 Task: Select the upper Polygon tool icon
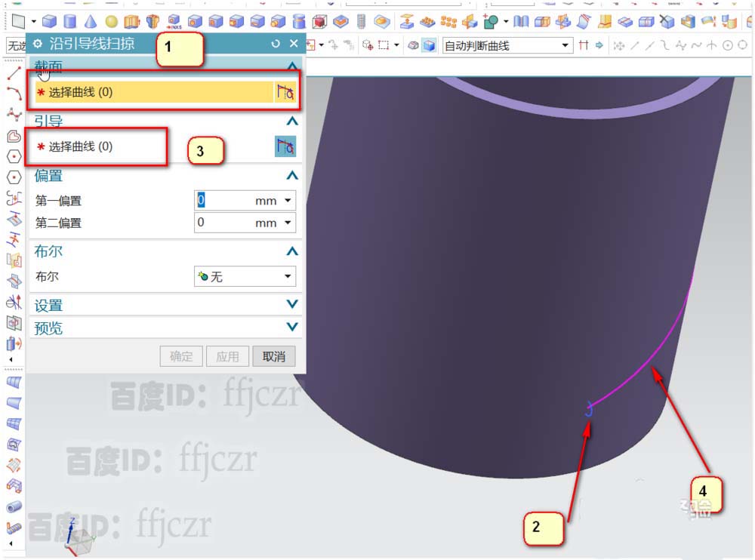click(14, 156)
